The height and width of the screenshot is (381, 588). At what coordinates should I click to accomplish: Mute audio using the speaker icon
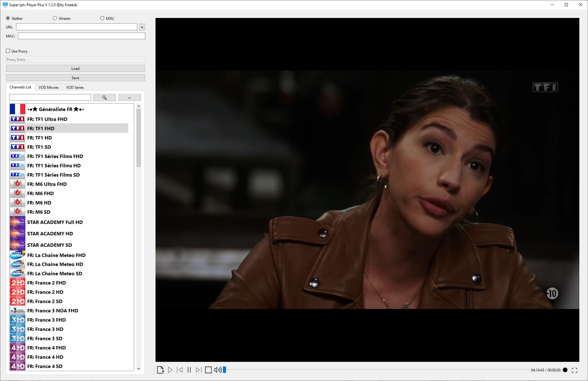(x=218, y=370)
